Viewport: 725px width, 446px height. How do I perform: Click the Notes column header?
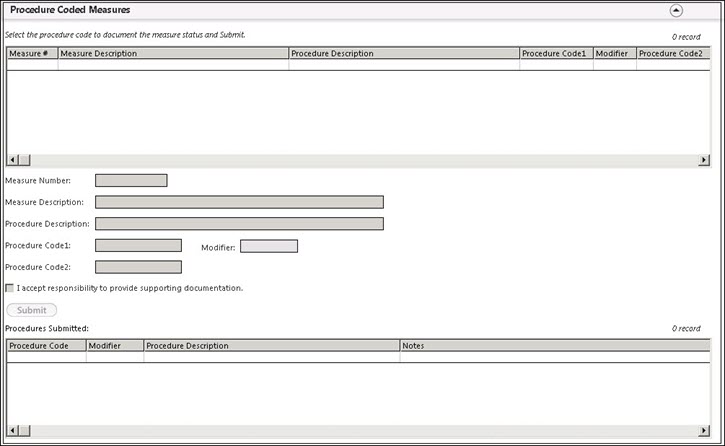555,346
